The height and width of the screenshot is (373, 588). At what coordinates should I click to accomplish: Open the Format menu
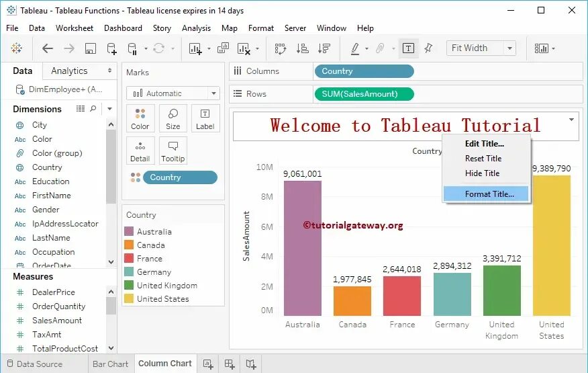pos(261,28)
